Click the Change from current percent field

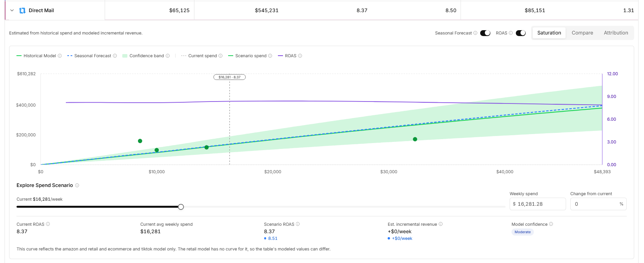click(598, 204)
